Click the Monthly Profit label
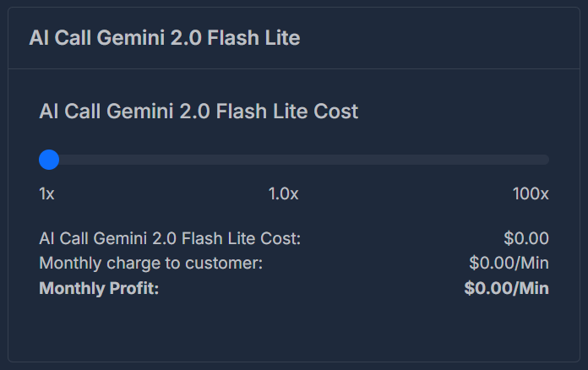The height and width of the screenshot is (370, 588). pyautogui.click(x=99, y=288)
